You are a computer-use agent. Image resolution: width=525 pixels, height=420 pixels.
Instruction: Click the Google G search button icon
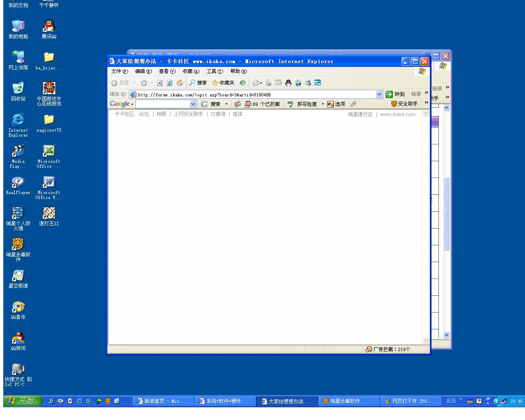click(204, 104)
